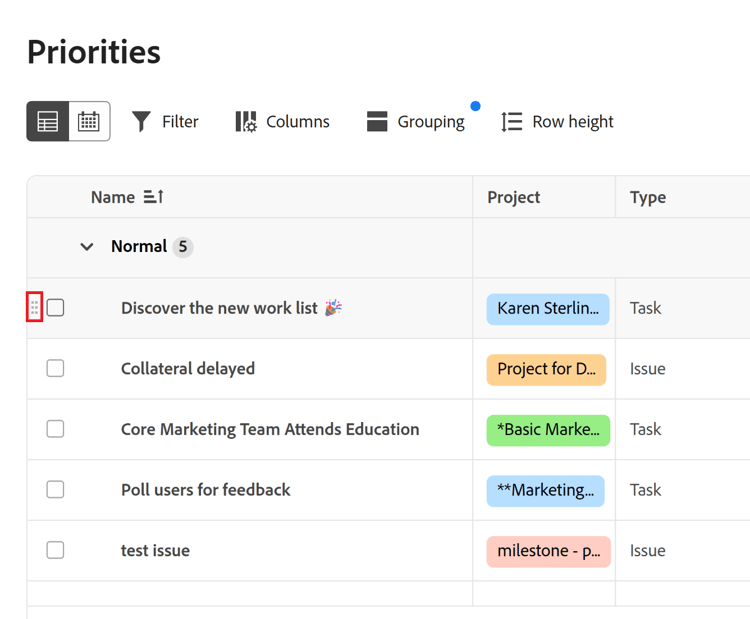
Task: Click the orange Project for D... tag
Action: tap(546, 369)
